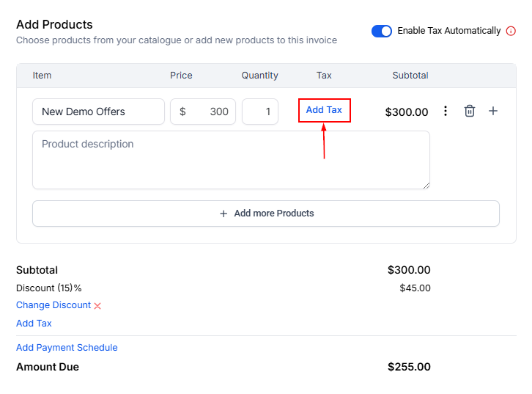Image resolution: width=532 pixels, height=394 pixels.
Task: Click the Subtotal column header
Action: [410, 76]
